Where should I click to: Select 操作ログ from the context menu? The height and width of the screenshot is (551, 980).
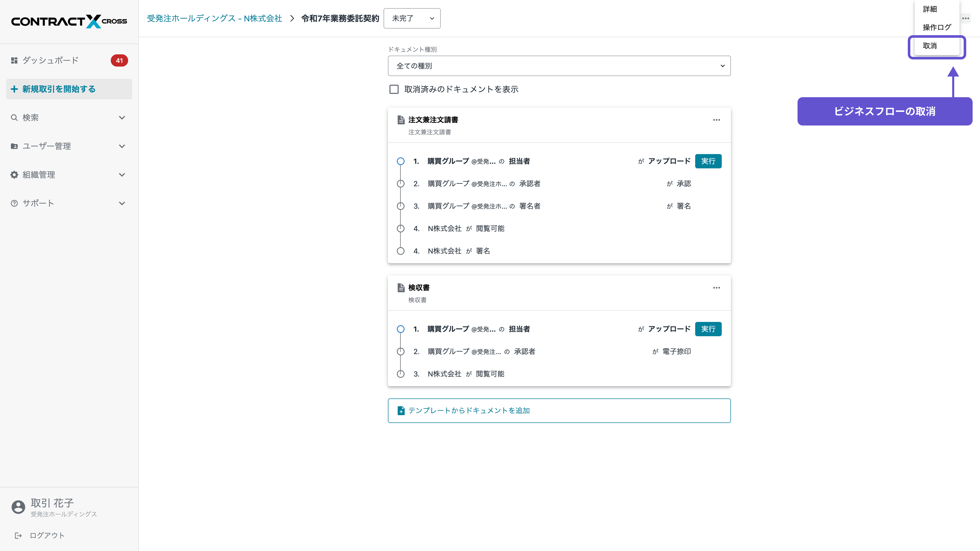coord(937,27)
